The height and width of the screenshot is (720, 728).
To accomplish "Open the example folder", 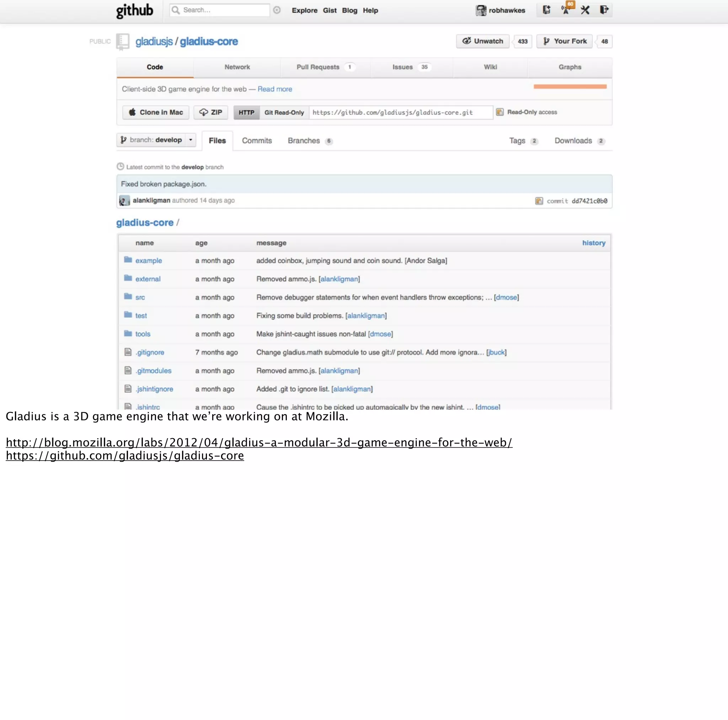I will pos(149,261).
